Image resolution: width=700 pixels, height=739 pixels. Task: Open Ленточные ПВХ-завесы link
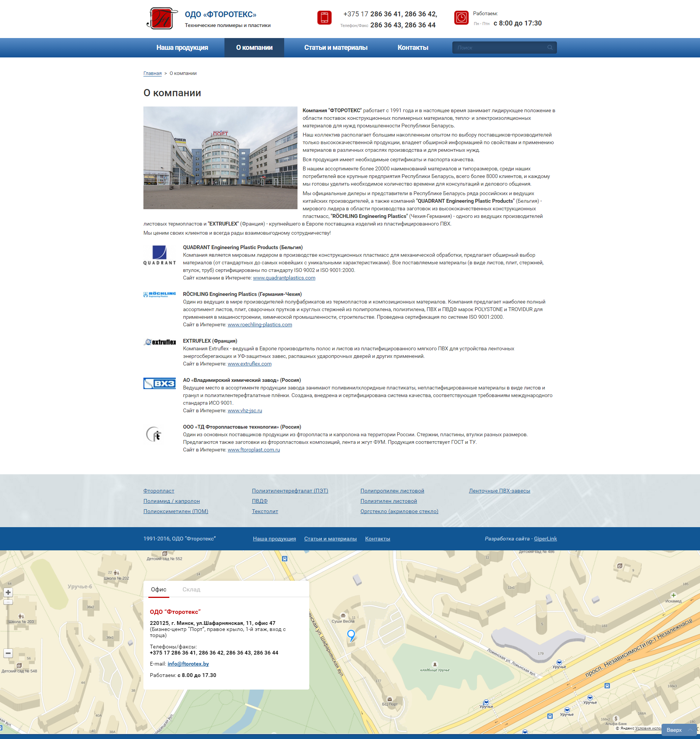(x=500, y=491)
